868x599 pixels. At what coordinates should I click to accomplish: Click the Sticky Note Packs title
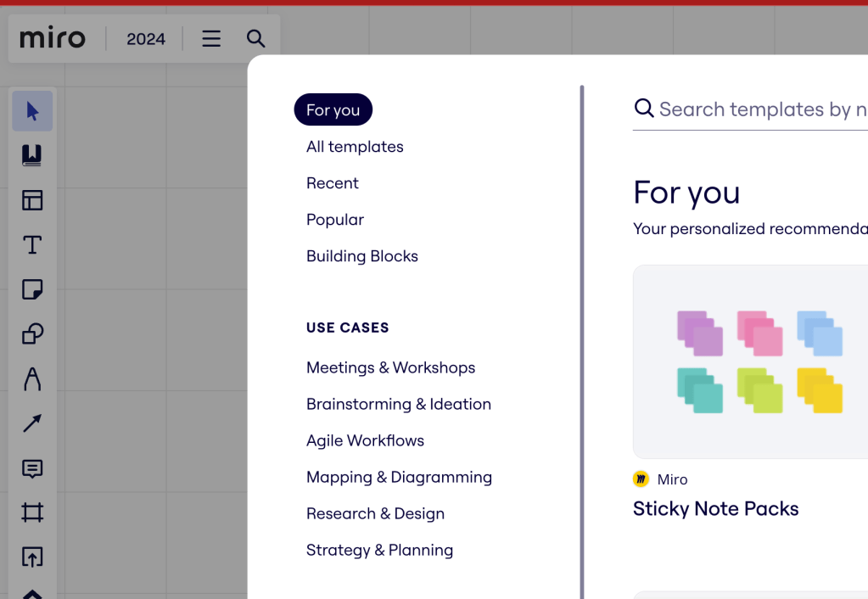(716, 509)
